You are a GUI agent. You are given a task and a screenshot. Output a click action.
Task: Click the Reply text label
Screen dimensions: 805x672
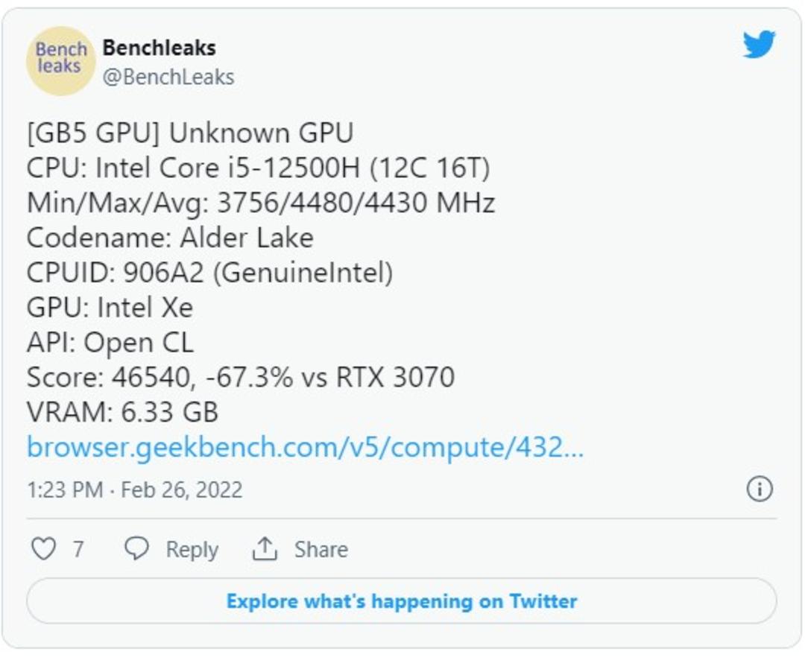coord(192,549)
